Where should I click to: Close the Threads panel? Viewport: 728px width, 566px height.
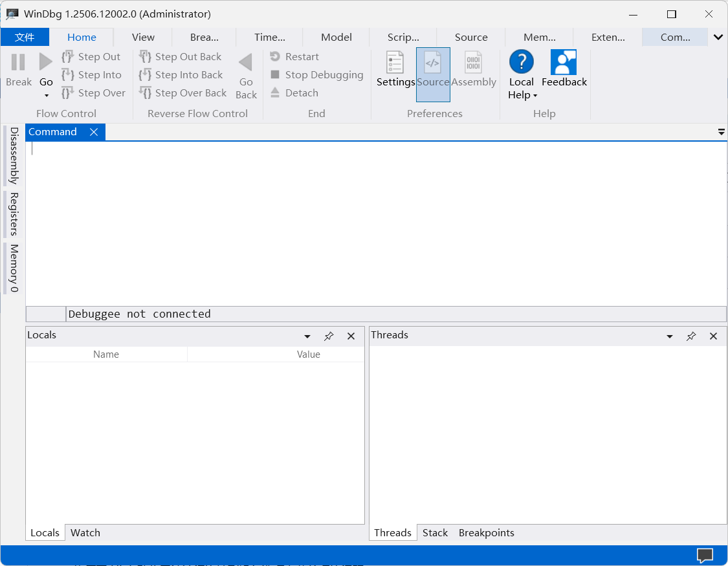[x=713, y=336]
